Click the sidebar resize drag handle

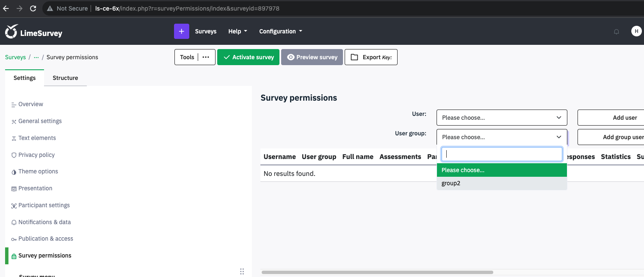242,271
